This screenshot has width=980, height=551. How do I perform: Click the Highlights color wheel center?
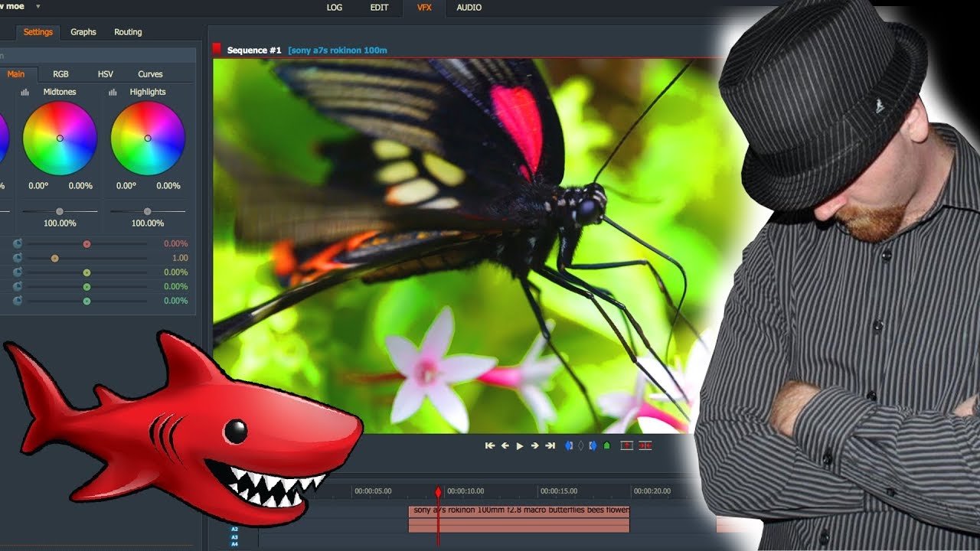point(148,139)
